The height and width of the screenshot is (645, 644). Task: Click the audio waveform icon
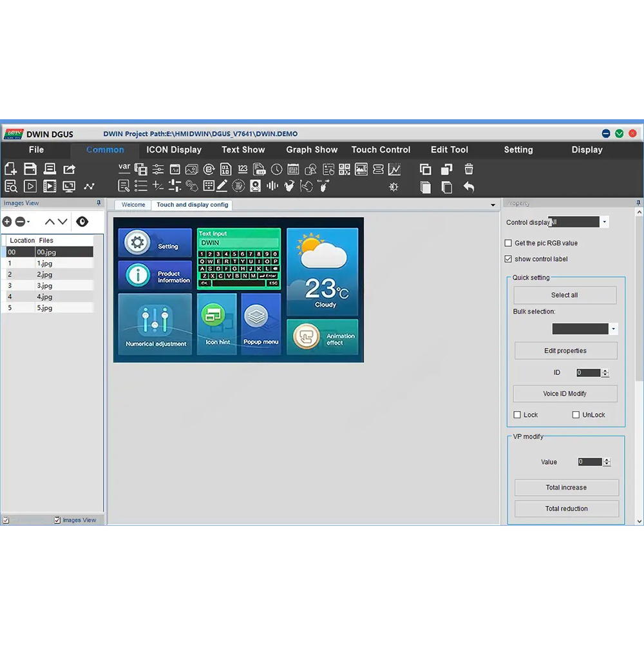(272, 186)
